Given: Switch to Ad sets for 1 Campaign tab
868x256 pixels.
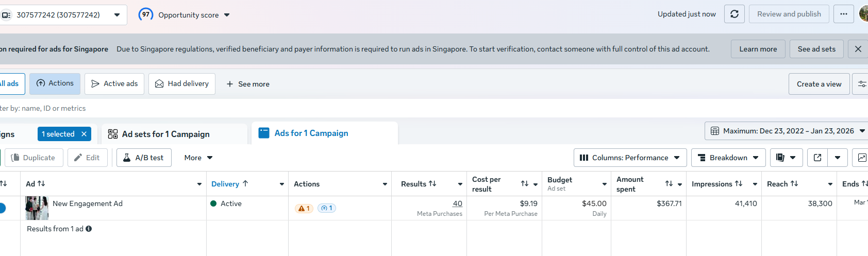Looking at the screenshot, I should tap(165, 134).
